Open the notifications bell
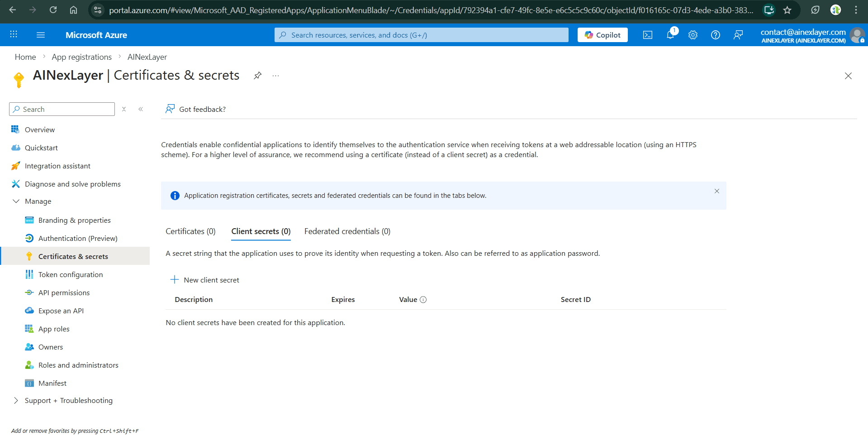 (670, 35)
